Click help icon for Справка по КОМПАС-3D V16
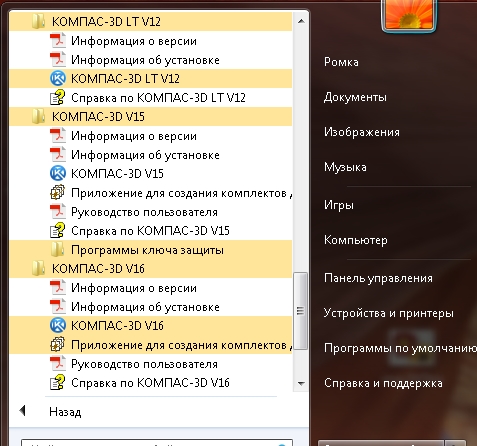 tap(58, 383)
